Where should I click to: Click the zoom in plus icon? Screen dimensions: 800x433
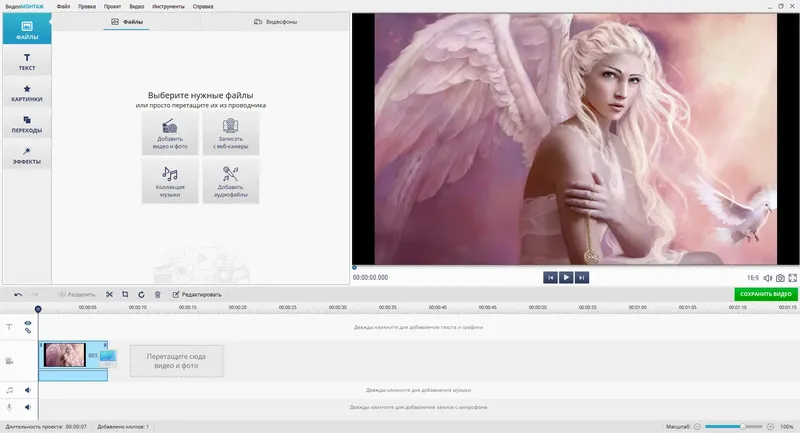[x=770, y=426]
